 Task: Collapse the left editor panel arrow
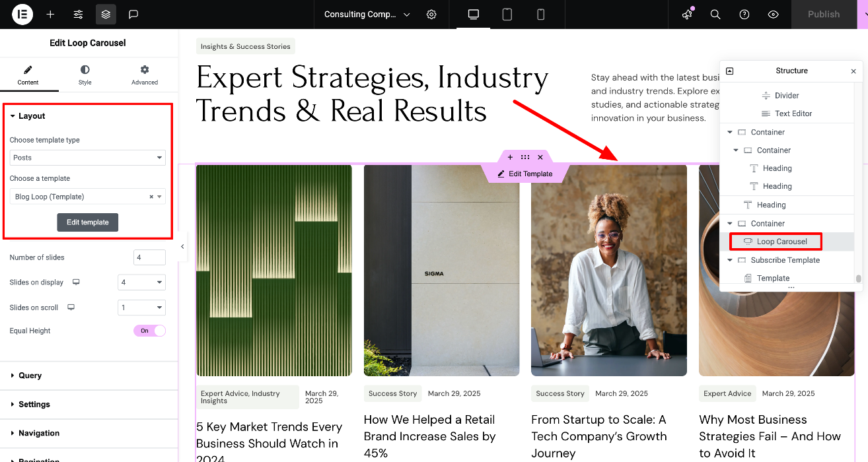pos(182,246)
